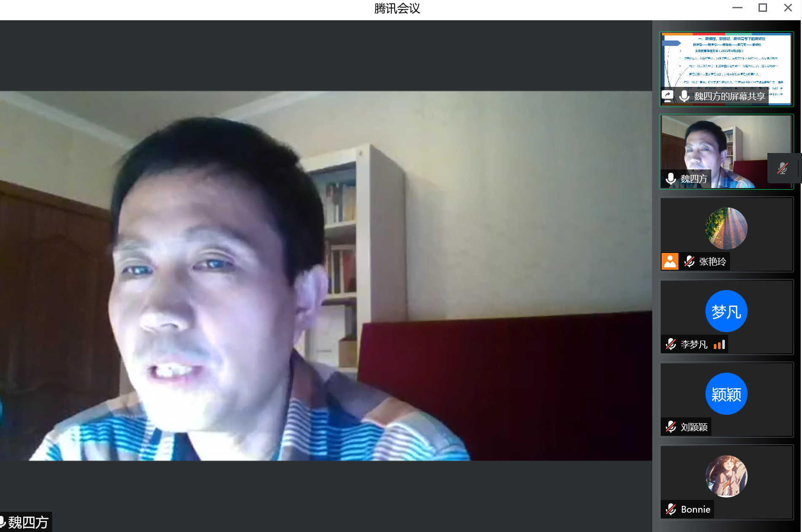The width and height of the screenshot is (802, 532).
Task: Click the 魏四方 name label on the main video
Action: tap(28, 522)
